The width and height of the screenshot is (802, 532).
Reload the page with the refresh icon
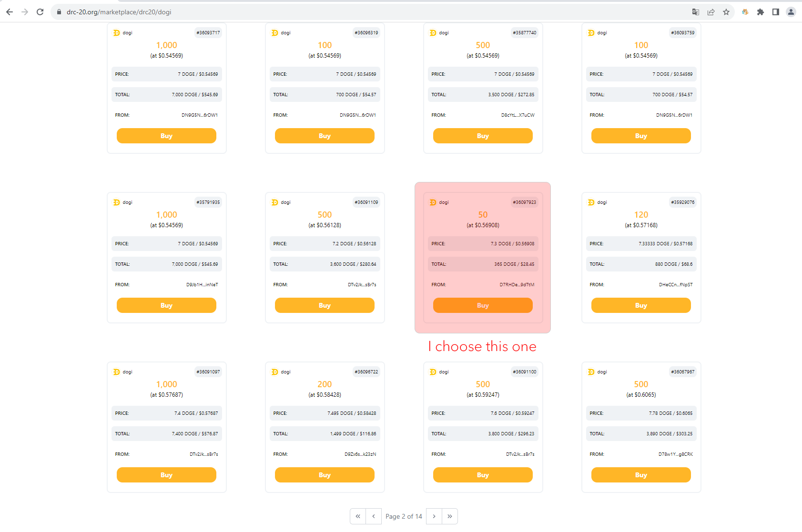(40, 12)
